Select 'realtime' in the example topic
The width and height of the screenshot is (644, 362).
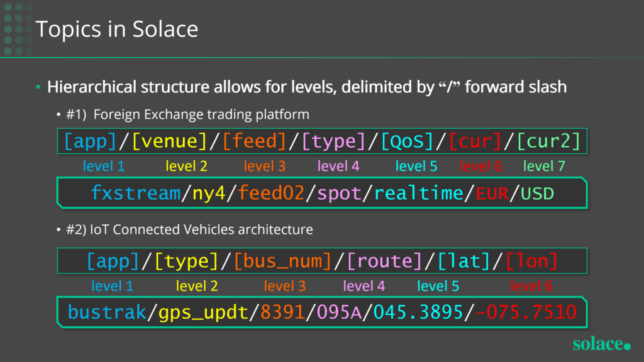click(418, 193)
